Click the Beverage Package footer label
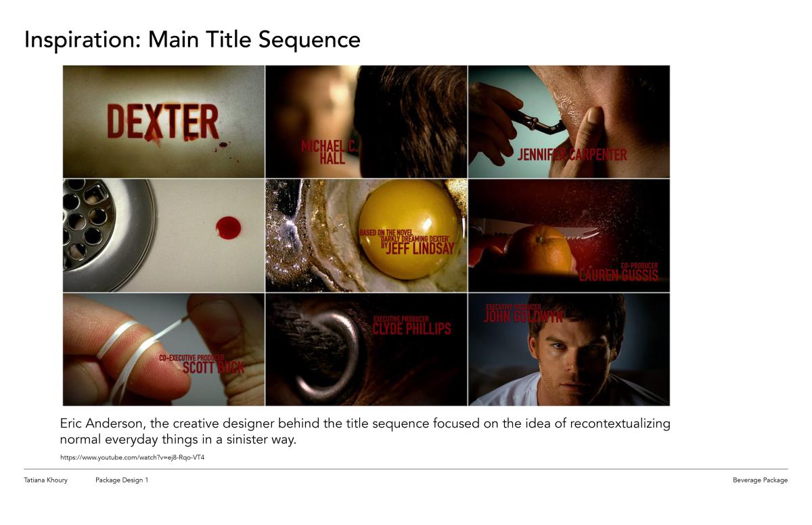Viewport: 812px width, 525px height. pos(760,480)
